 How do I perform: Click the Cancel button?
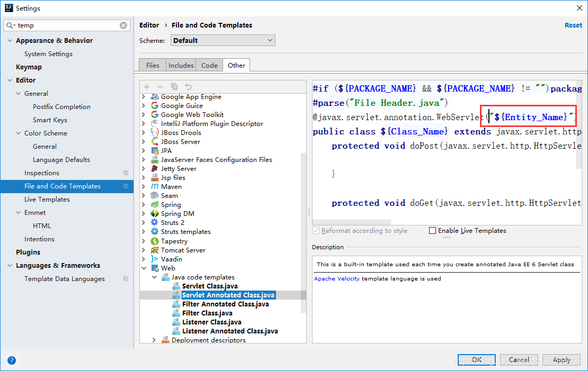tap(519, 360)
